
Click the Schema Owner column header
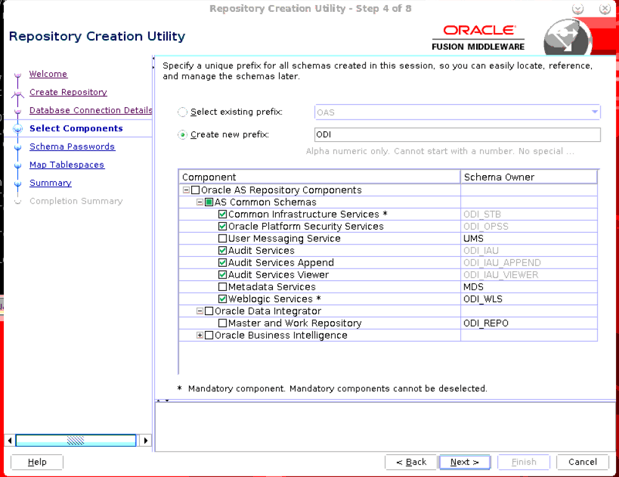[x=529, y=177]
